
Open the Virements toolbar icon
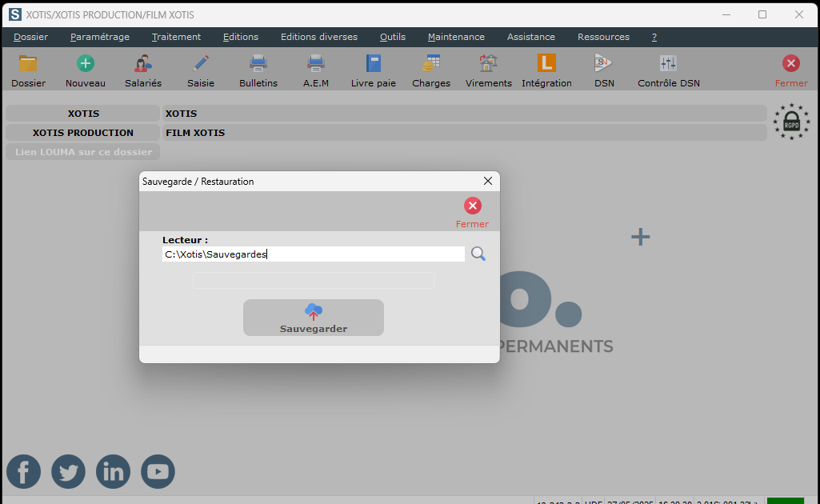coord(489,64)
